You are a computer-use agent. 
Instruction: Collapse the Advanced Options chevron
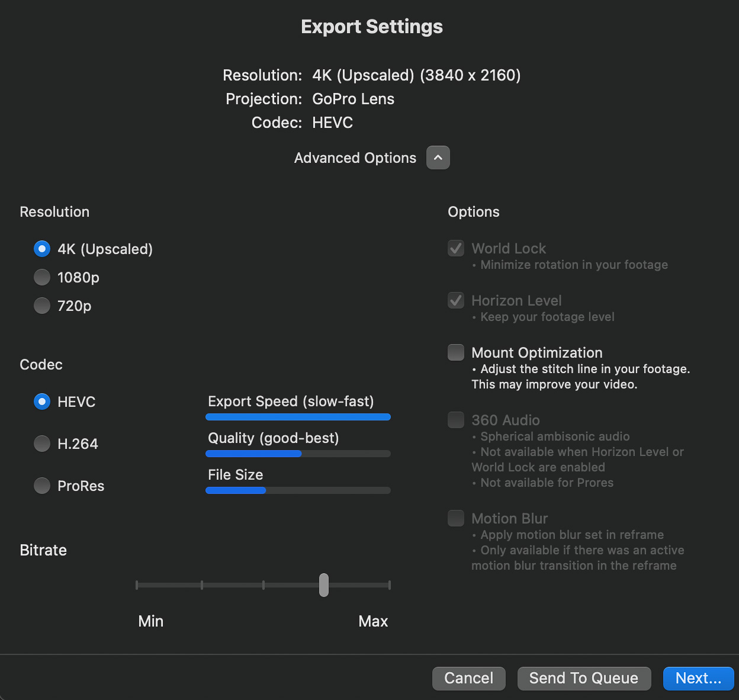[x=438, y=158]
